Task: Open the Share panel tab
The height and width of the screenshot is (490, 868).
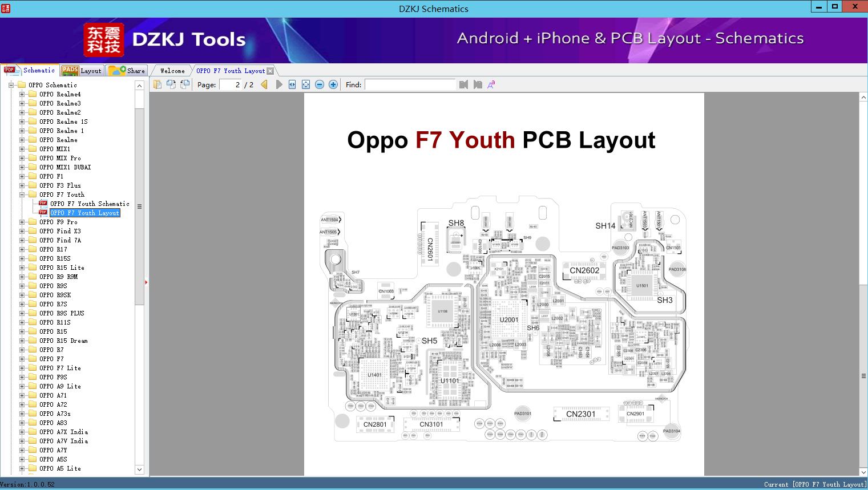Action: [x=127, y=71]
